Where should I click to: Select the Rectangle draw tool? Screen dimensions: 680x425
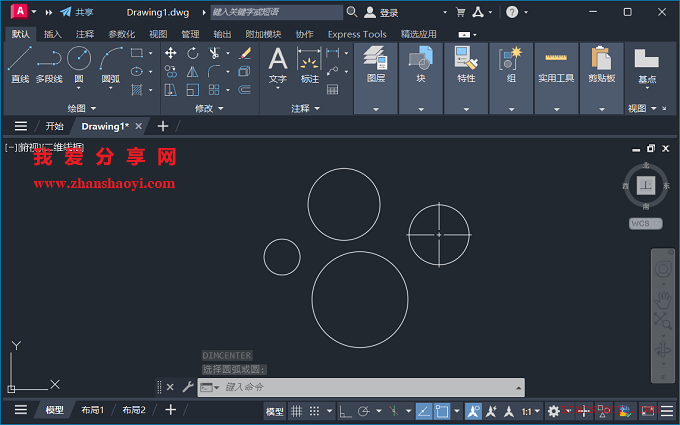coord(137,53)
